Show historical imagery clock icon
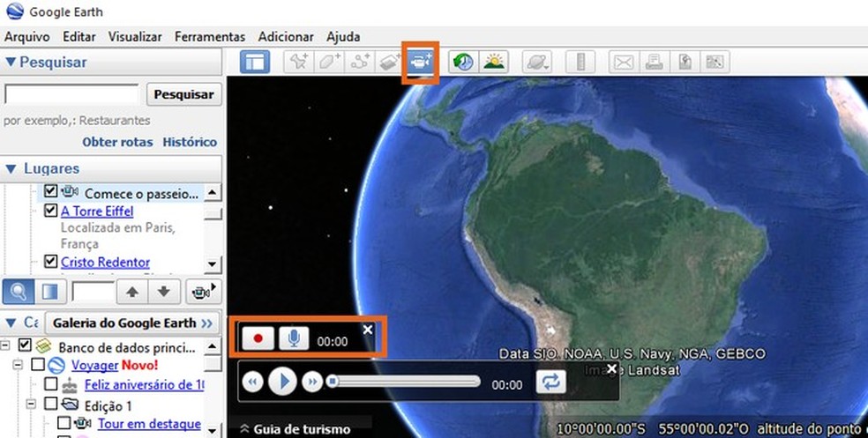This screenshot has height=438, width=868. point(463,62)
